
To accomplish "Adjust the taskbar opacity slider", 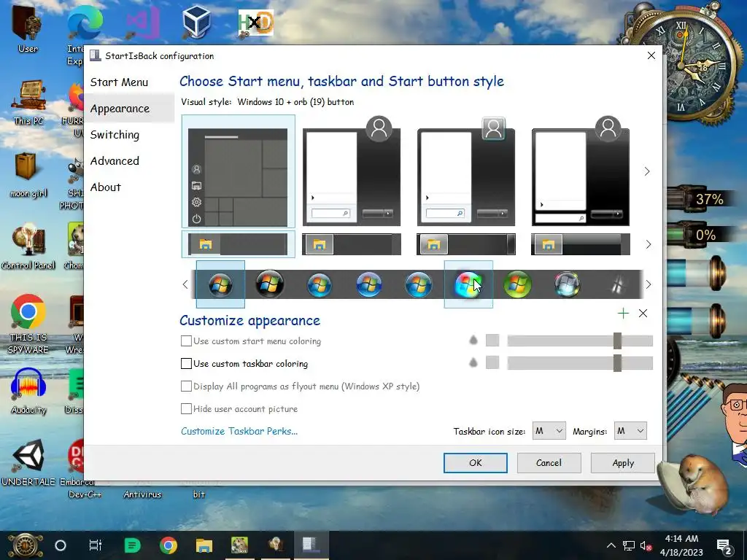I will coord(580,362).
